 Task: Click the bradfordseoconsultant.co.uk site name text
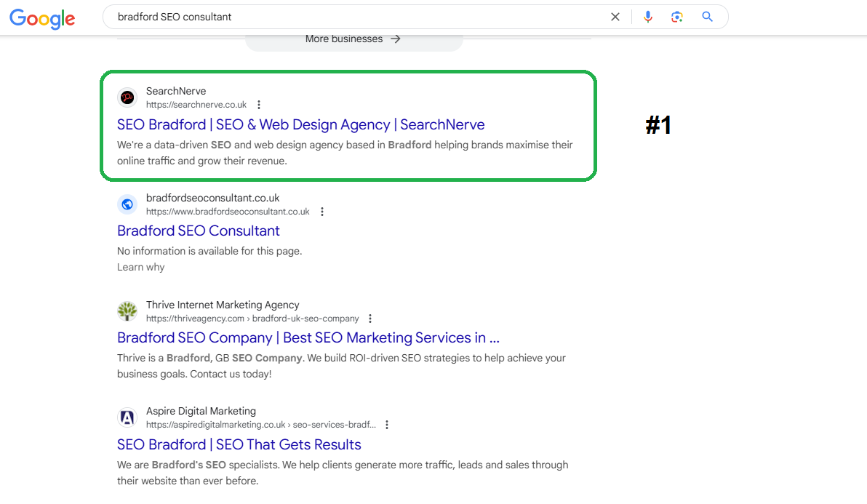click(213, 198)
